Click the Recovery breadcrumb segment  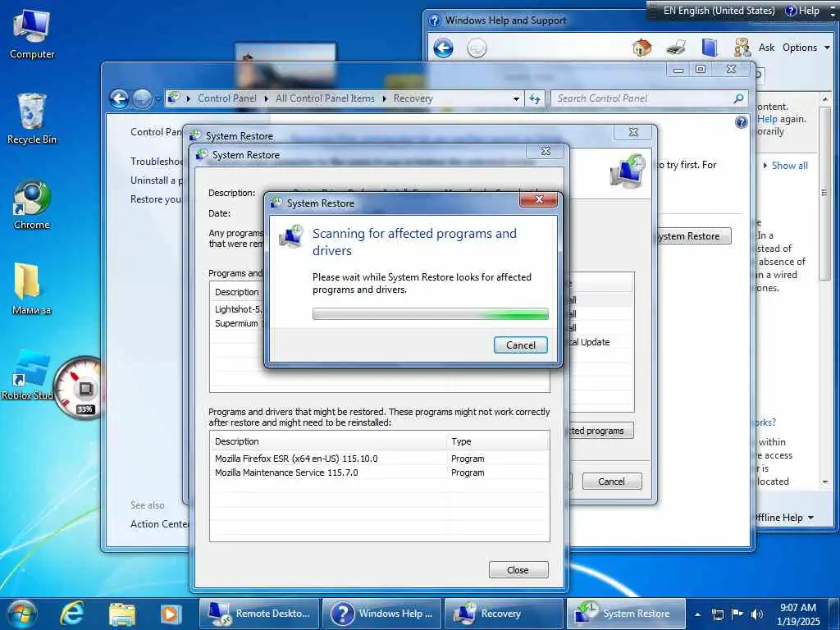tap(413, 98)
